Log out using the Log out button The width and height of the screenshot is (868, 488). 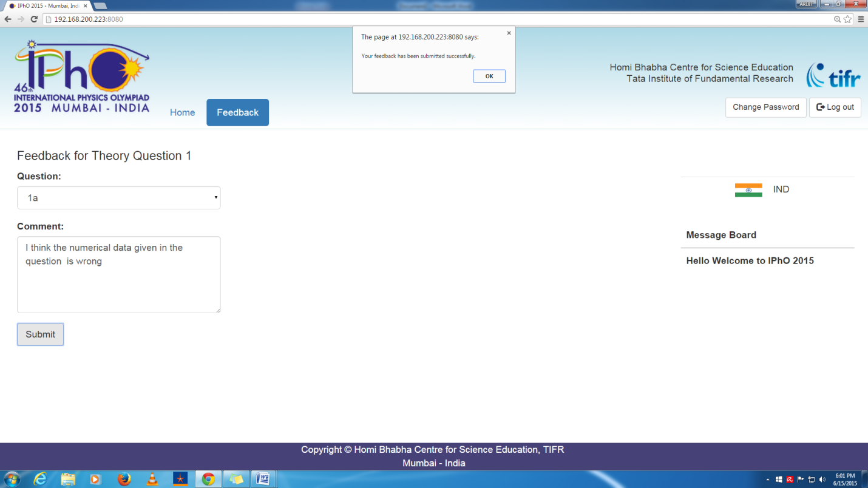(x=835, y=107)
